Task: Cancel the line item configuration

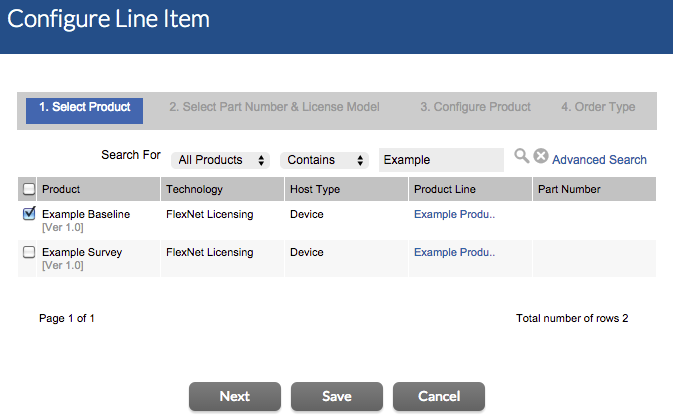Action: click(439, 396)
